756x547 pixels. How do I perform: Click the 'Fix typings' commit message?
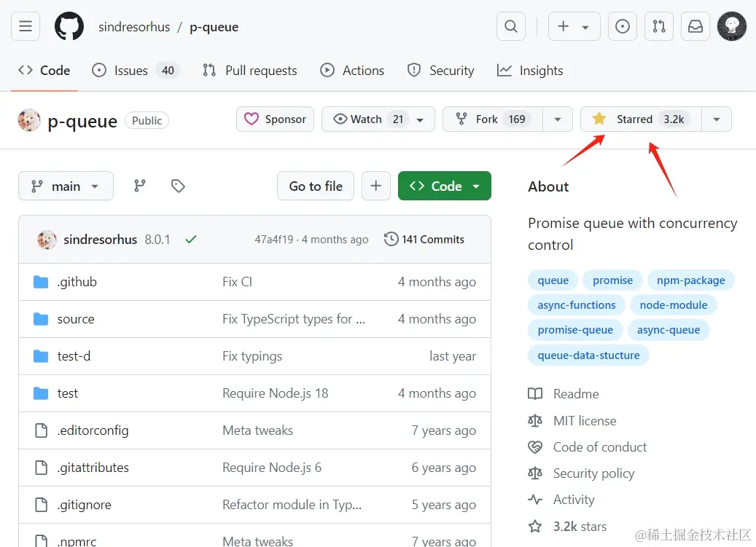(x=252, y=356)
